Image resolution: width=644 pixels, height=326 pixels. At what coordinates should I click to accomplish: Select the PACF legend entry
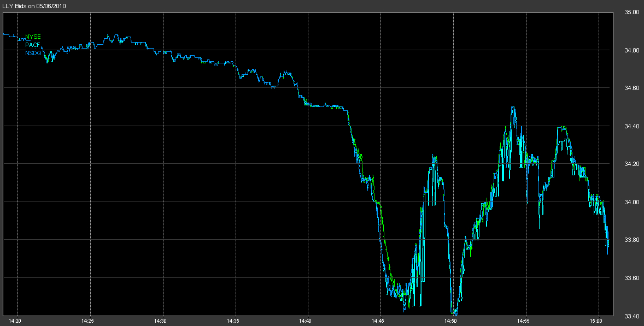33,45
